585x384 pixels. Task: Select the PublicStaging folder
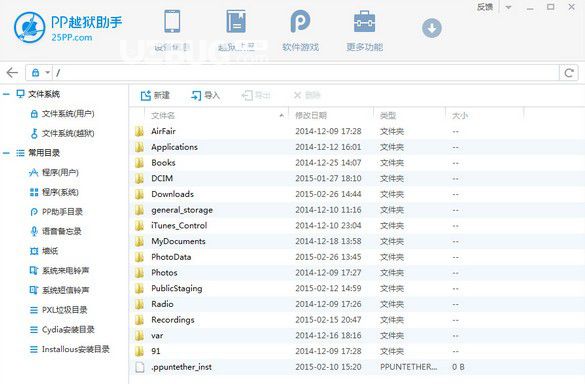(x=357, y=288)
